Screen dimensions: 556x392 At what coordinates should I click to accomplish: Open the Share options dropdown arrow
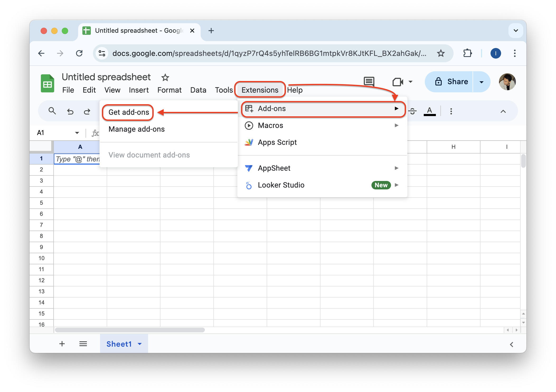pos(482,82)
